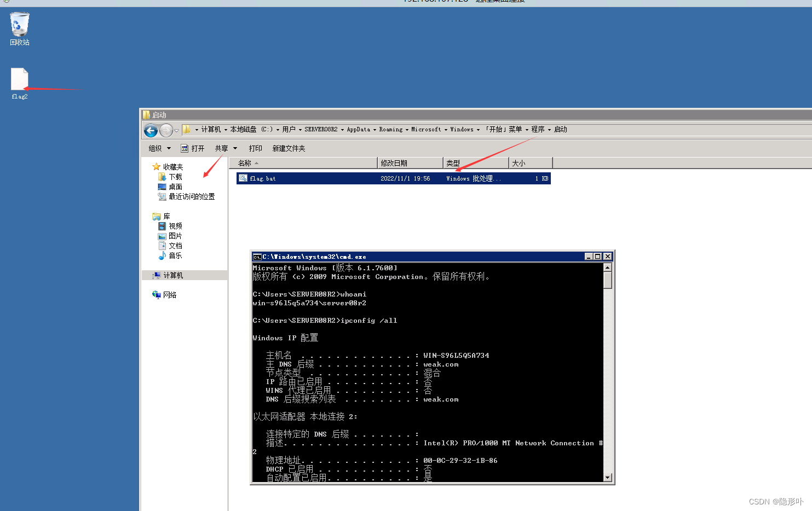This screenshot has height=511, width=812.
Task: Maximize the cmd.exe window
Action: (x=597, y=257)
